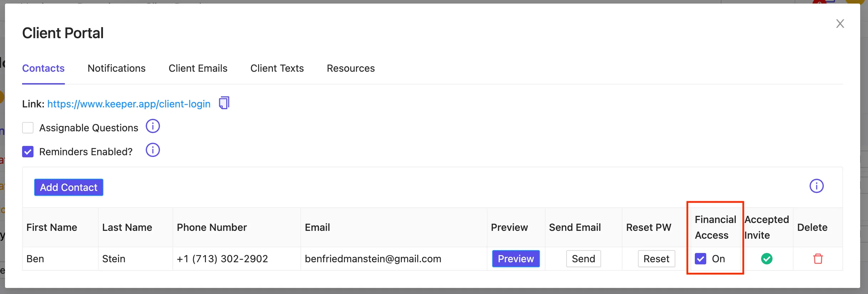Copy the client login link icon
Viewport: 868px width, 294px height.
click(x=224, y=103)
